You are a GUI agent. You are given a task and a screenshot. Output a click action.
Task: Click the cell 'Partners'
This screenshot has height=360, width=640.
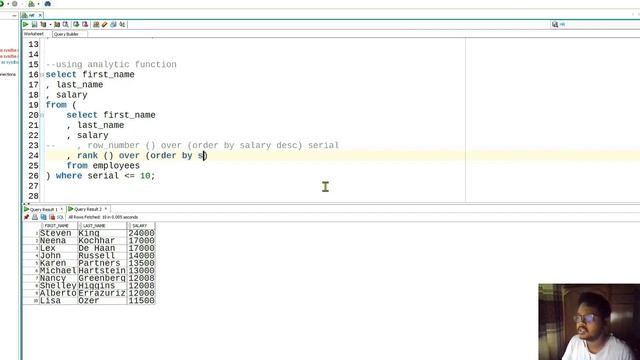point(102,263)
